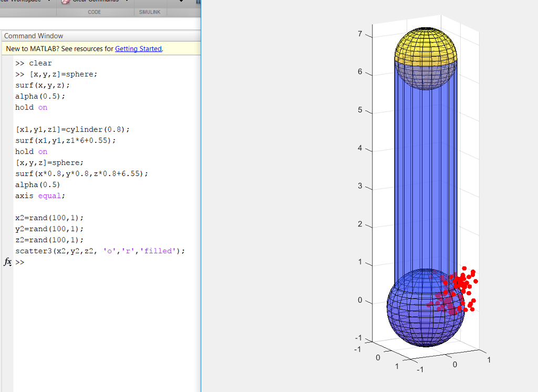This screenshot has height=392, width=538.
Task: Click the SIMULINK ribbon section label
Action: tap(150, 12)
